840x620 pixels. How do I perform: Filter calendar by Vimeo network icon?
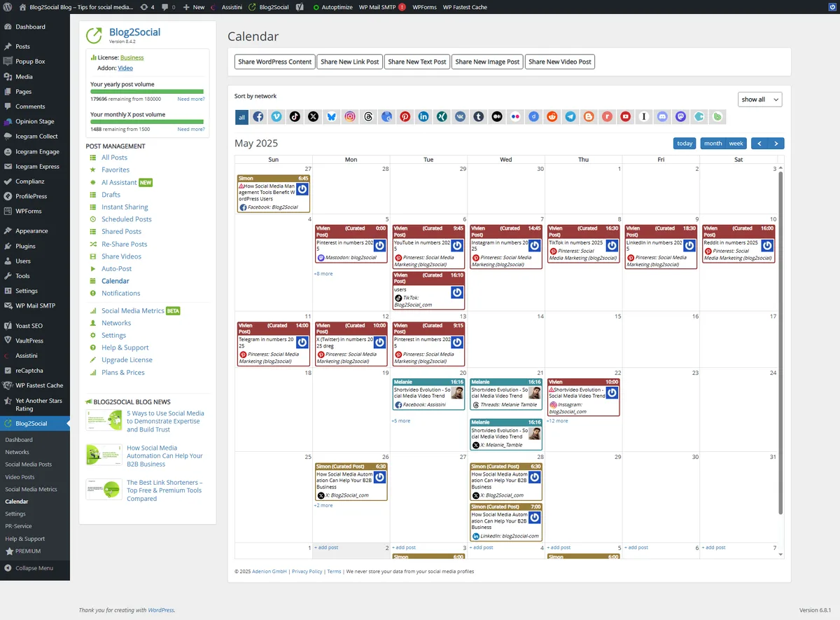point(276,117)
